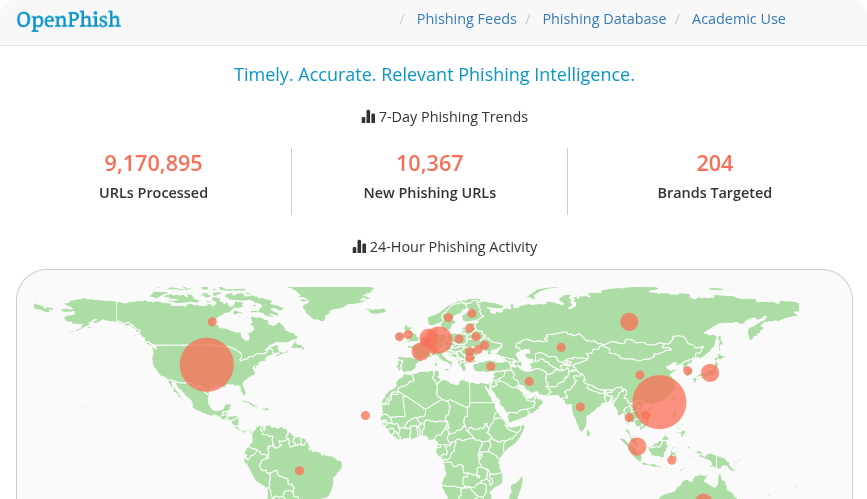Click the OpenPhish logo
Viewport: 867px width, 499px height.
coord(68,19)
